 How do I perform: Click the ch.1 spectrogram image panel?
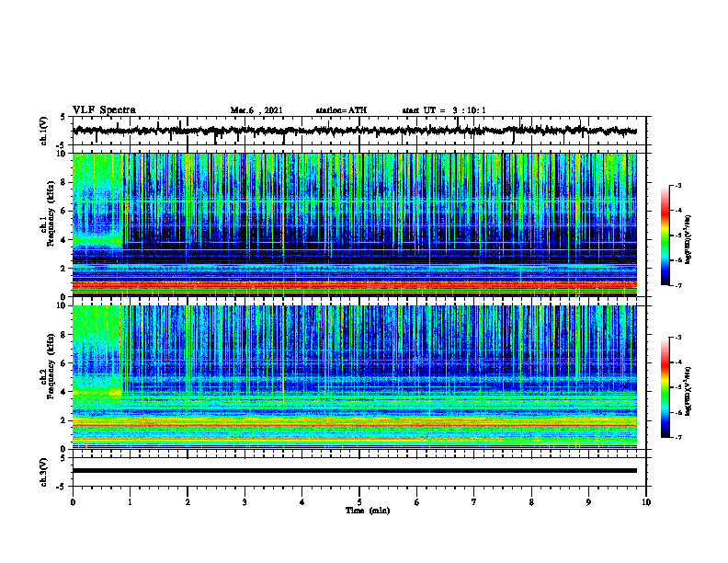pos(354,224)
